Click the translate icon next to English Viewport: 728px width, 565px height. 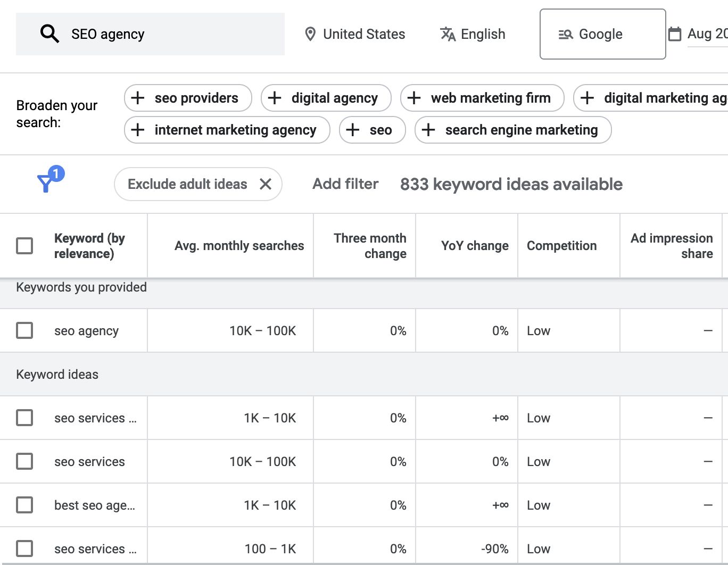448,34
